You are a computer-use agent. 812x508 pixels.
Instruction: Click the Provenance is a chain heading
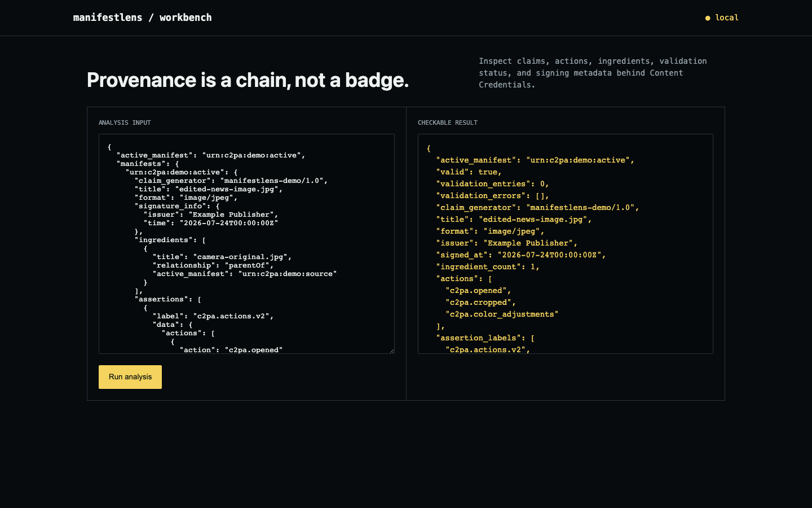point(248,80)
